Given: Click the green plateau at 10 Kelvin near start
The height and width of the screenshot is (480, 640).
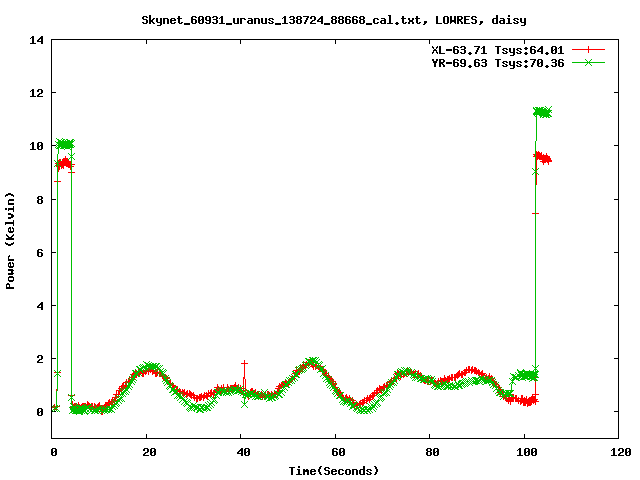Looking at the screenshot, I should tap(65, 144).
